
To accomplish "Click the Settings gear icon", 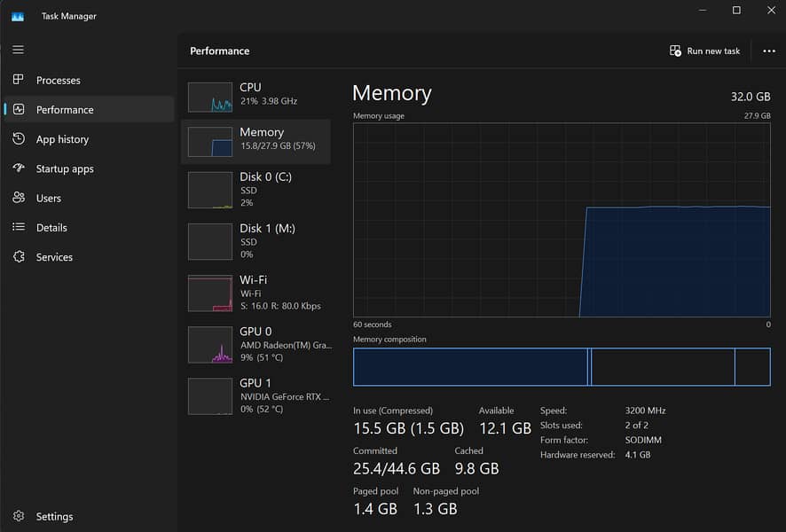I will point(19,516).
